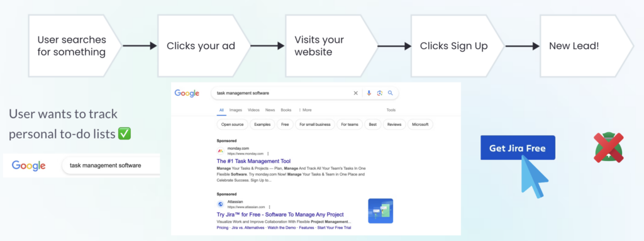Open Try Jira for Free ad link
Viewport: 644px width, 241px height.
click(x=280, y=215)
